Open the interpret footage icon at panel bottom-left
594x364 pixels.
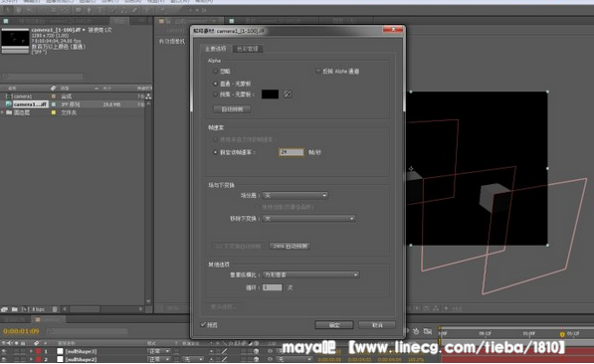5,309
